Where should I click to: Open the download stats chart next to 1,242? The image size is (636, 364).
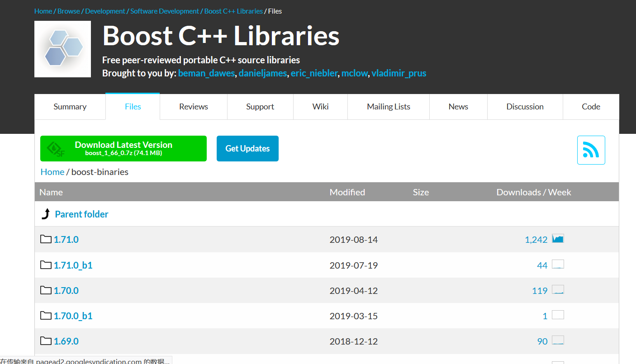[x=558, y=238]
